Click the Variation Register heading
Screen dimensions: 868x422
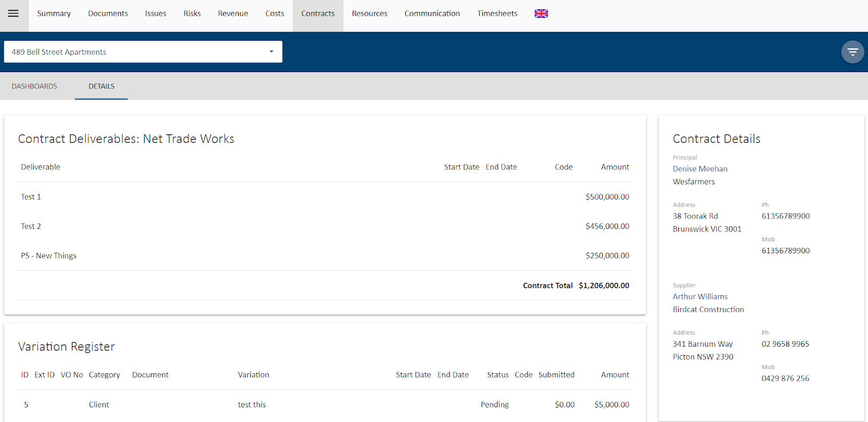click(66, 347)
